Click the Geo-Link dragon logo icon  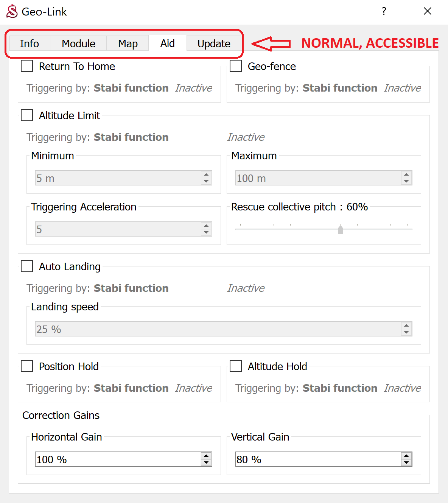[12, 11]
